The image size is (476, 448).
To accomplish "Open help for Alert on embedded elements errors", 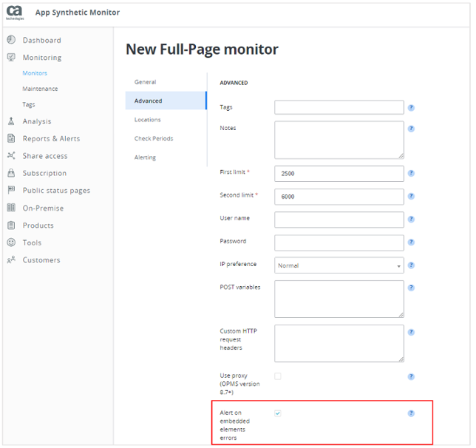I will (411, 413).
